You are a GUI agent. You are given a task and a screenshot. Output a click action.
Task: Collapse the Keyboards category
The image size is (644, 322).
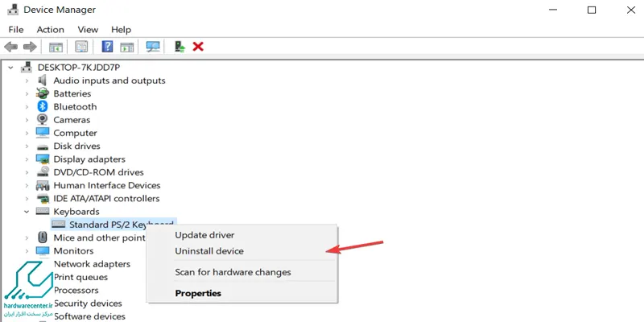(27, 212)
